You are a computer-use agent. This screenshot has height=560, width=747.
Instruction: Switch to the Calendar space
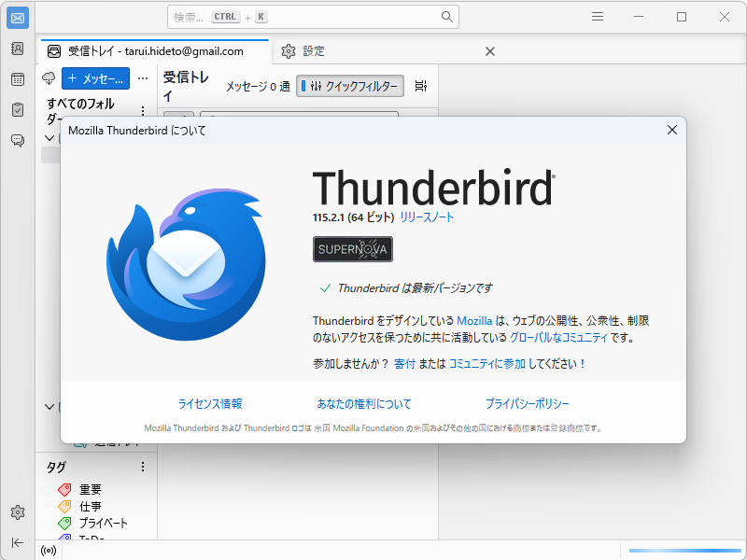17,77
